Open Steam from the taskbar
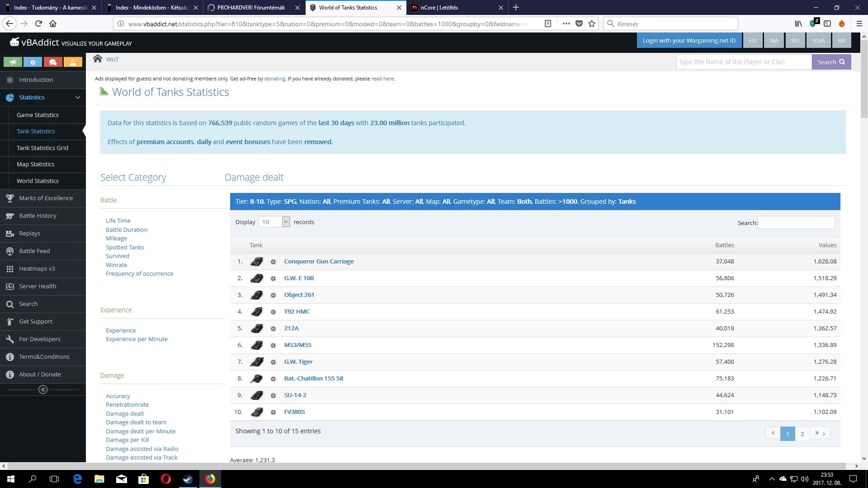Image resolution: width=868 pixels, height=488 pixels. 188,479
